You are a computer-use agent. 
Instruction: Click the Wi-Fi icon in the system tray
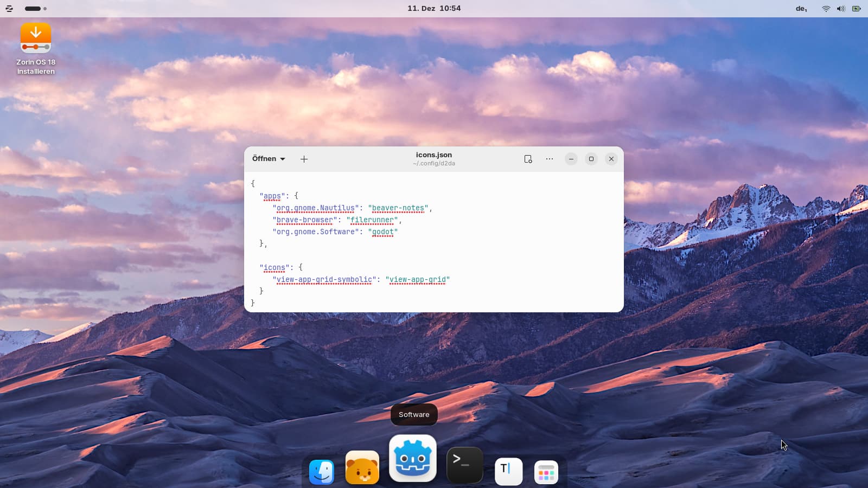point(826,9)
